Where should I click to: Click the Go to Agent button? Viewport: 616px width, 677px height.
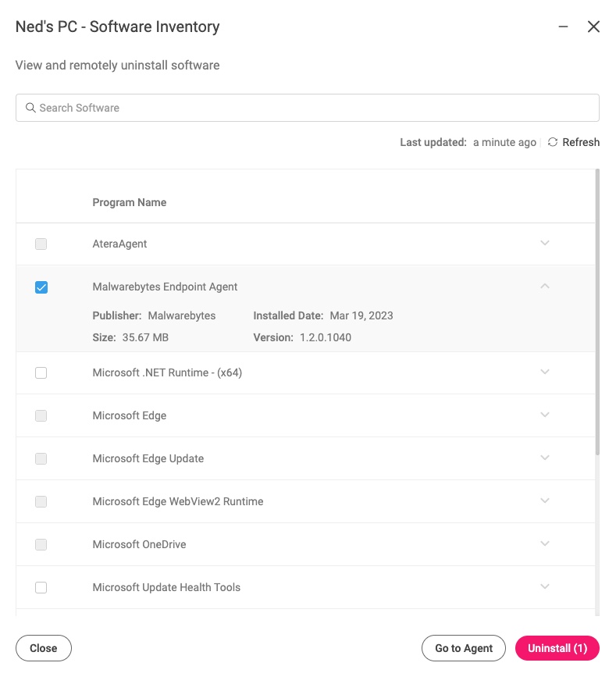(x=464, y=648)
